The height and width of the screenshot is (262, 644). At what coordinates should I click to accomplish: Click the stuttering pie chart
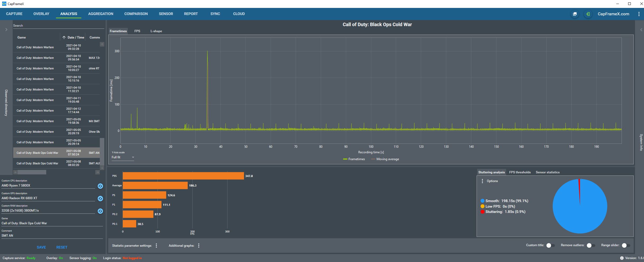(x=580, y=206)
